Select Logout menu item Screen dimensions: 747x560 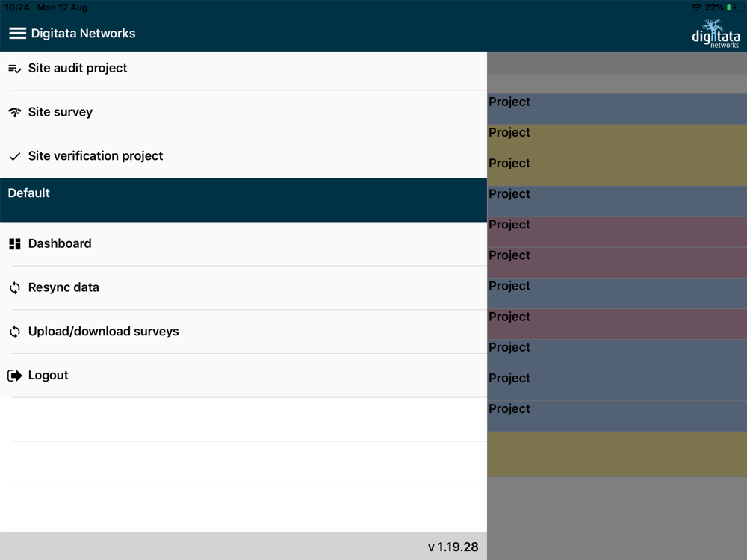pos(244,376)
